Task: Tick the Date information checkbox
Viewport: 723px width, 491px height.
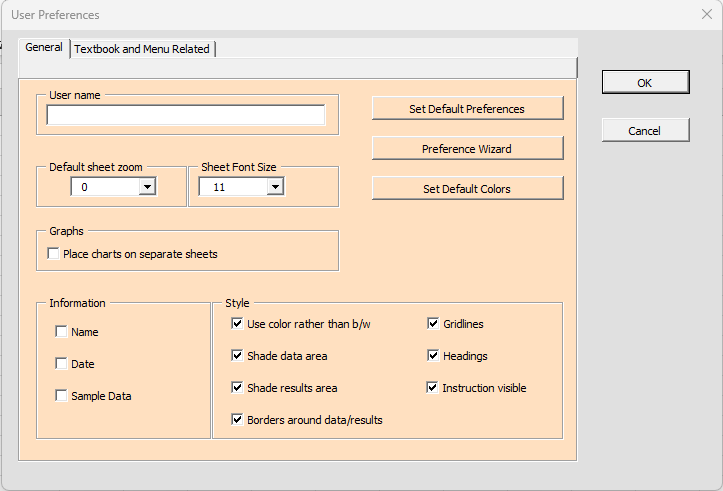Action: point(62,364)
